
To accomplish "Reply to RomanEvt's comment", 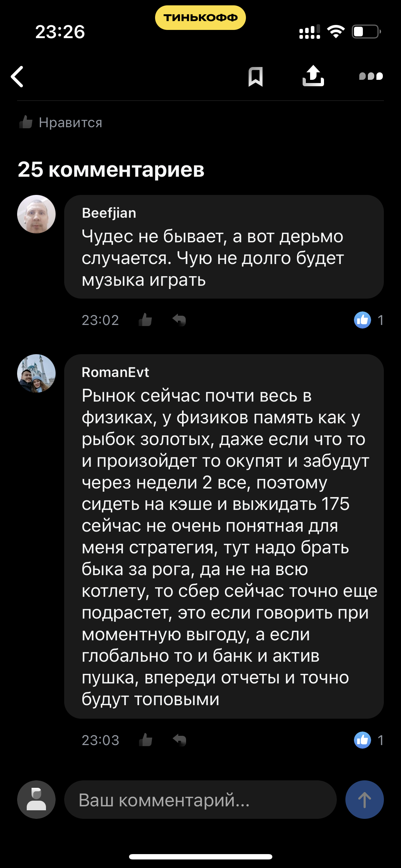I will pos(179,740).
